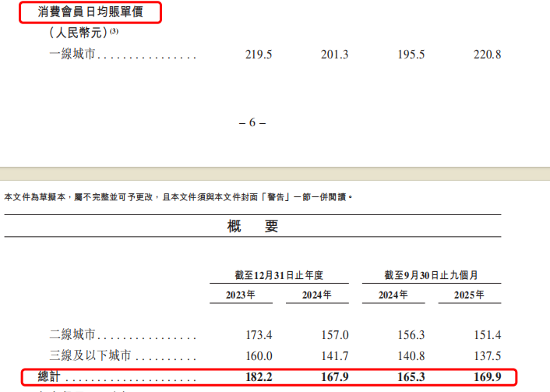The height and width of the screenshot is (392, 550).
Task: Click the 2025年 column label
Action: (x=469, y=295)
